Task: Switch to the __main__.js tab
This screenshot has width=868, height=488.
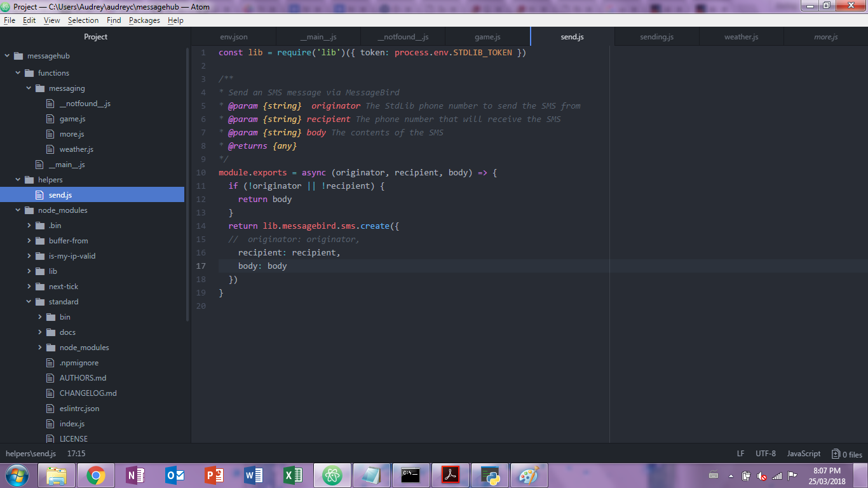Action: pyautogui.click(x=318, y=37)
